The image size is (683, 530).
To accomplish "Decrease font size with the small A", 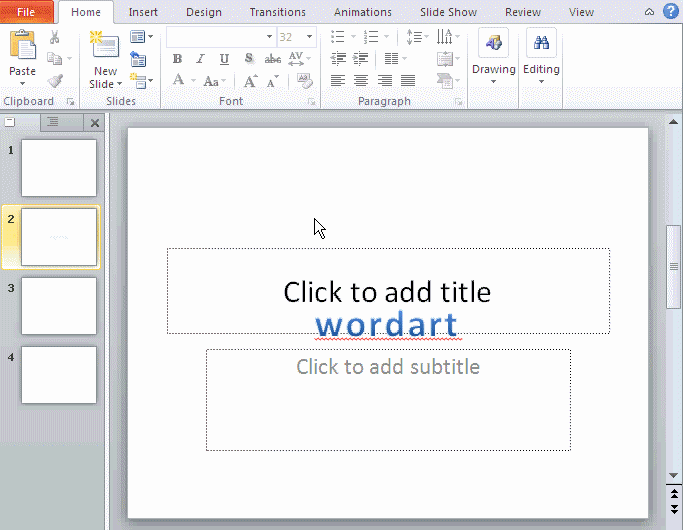I will (x=273, y=81).
